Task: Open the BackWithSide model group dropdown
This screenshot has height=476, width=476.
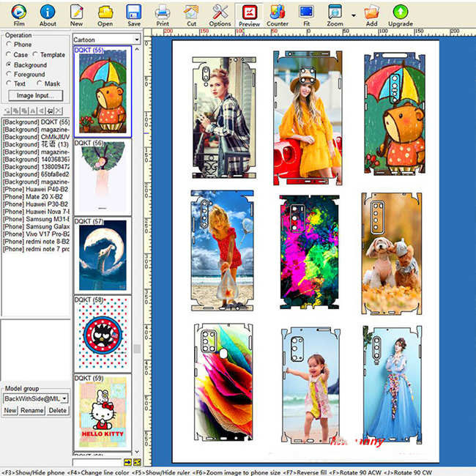Action: tap(64, 398)
